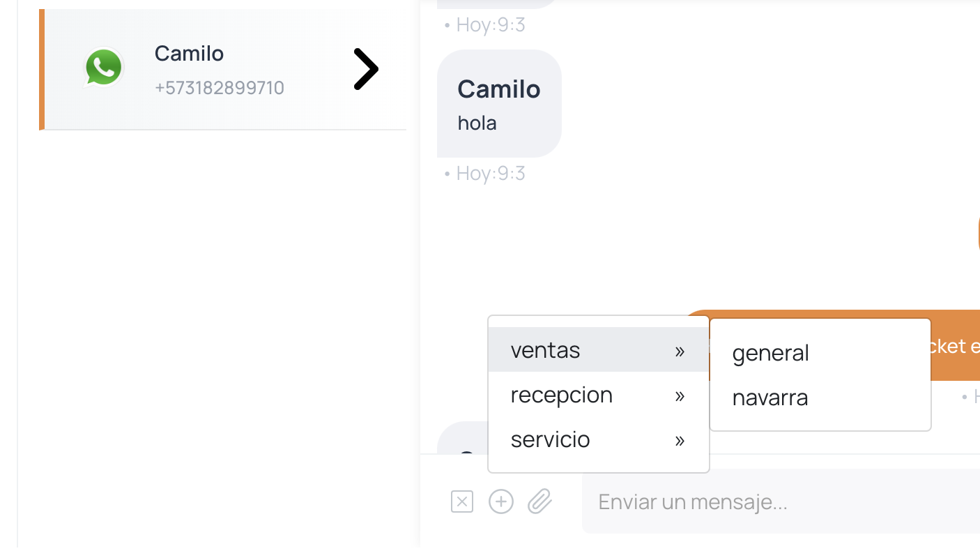Select the servicio menu item
980x551 pixels.
click(550, 439)
